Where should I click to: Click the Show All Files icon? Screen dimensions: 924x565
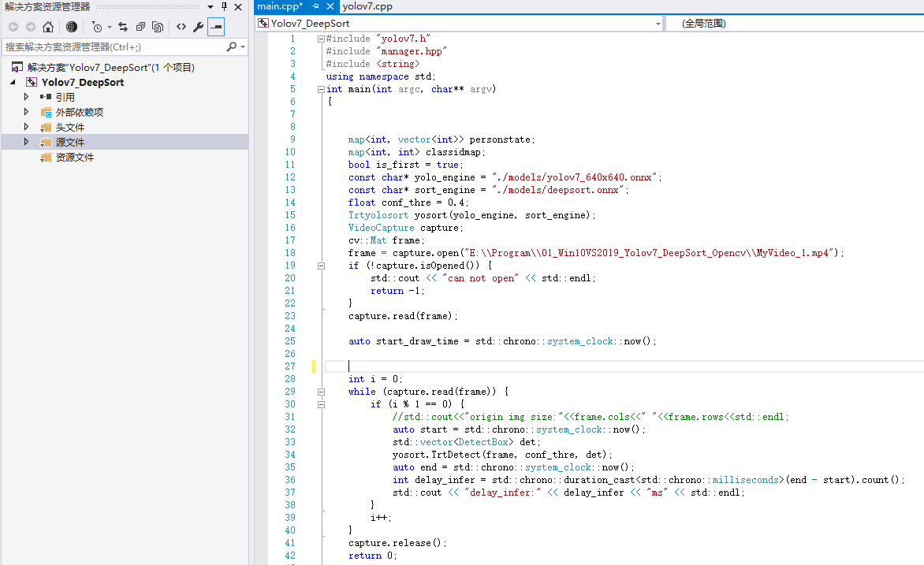158,27
